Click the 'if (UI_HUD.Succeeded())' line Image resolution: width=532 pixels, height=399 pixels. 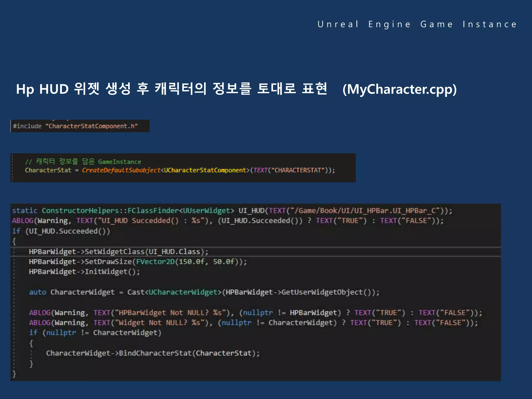coord(61,231)
